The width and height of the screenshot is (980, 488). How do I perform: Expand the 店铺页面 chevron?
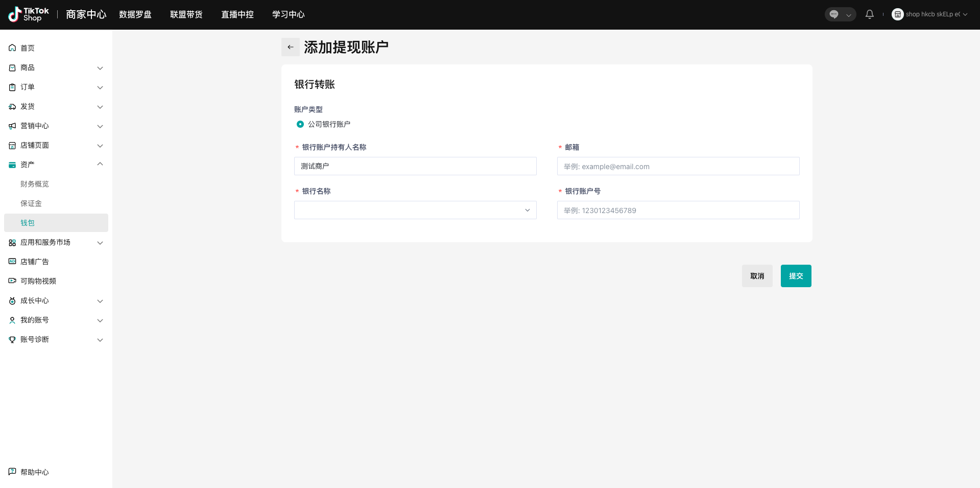pyautogui.click(x=100, y=146)
